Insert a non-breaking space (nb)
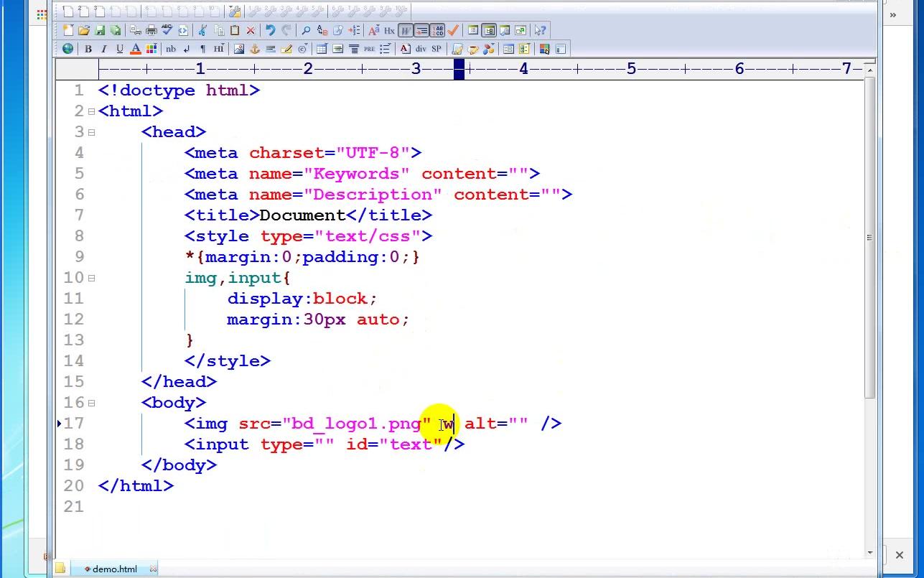Image resolution: width=924 pixels, height=578 pixels. coord(171,49)
